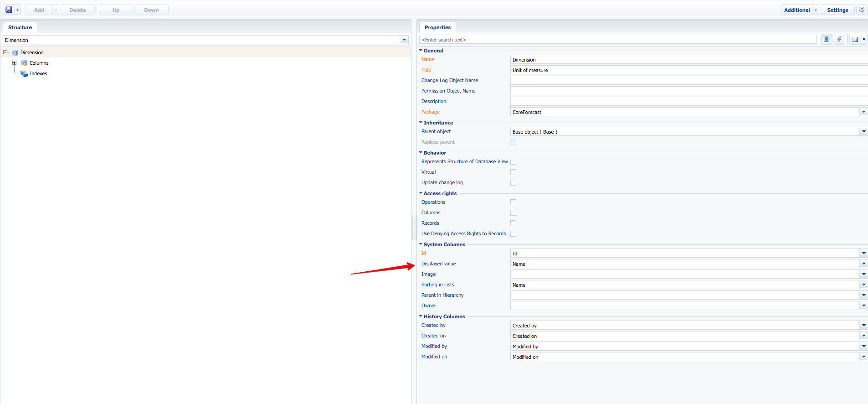The height and width of the screenshot is (404, 868).
Task: Toggle the Columns access rights checkbox
Action: pos(514,213)
